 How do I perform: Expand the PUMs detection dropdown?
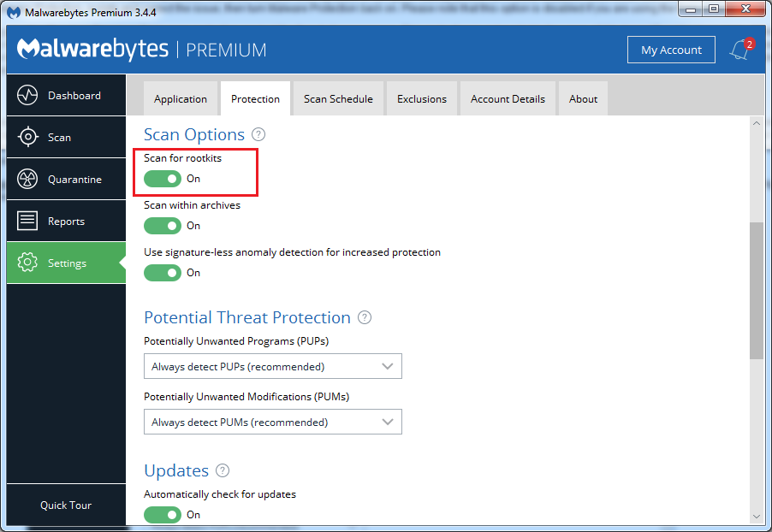[273, 422]
